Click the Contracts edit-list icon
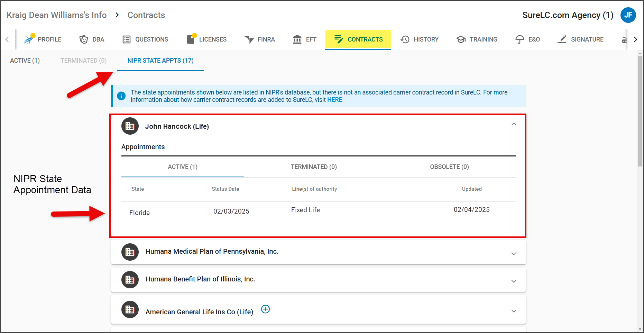 point(339,39)
